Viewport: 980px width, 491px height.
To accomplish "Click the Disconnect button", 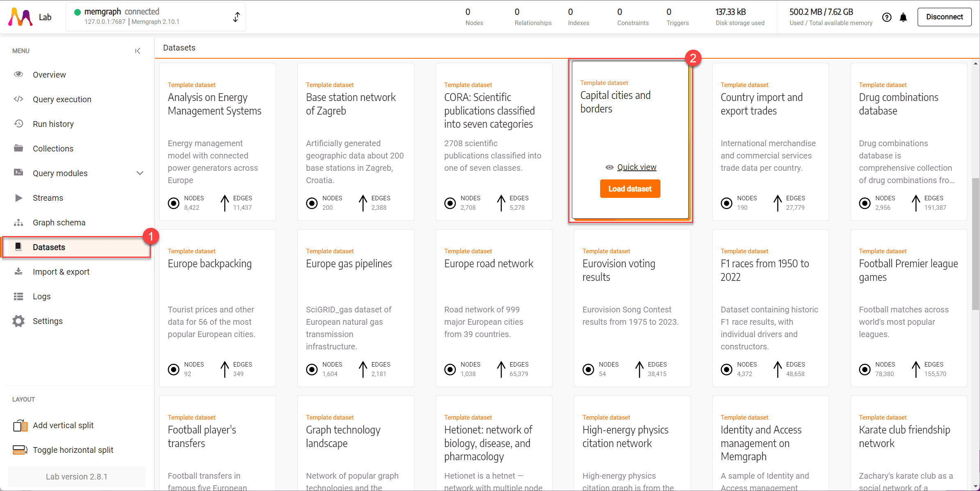I will point(944,17).
